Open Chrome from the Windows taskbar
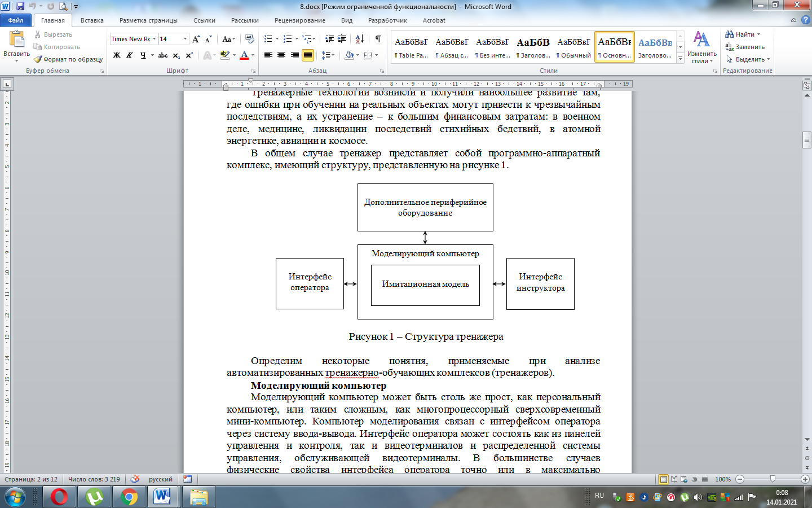The height and width of the screenshot is (508, 812). pyautogui.click(x=129, y=497)
